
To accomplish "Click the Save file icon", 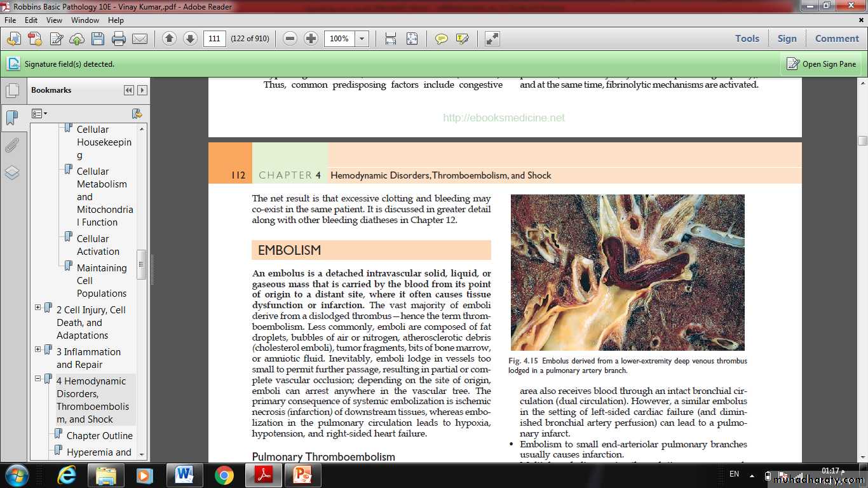I will 97,39.
